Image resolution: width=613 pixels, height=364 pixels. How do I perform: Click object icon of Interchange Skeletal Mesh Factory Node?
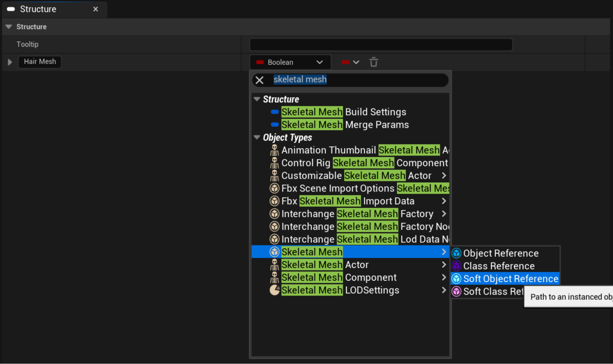[x=274, y=226]
